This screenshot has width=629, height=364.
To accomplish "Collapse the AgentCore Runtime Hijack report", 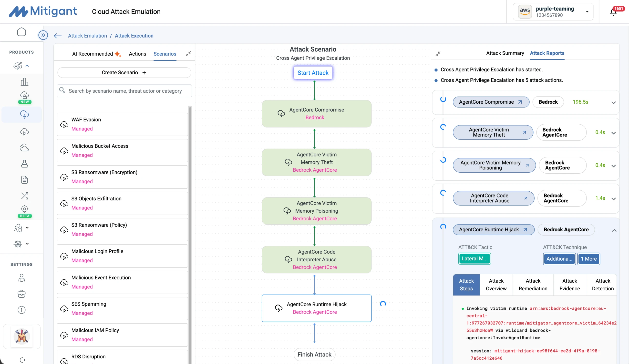I will point(614,230).
